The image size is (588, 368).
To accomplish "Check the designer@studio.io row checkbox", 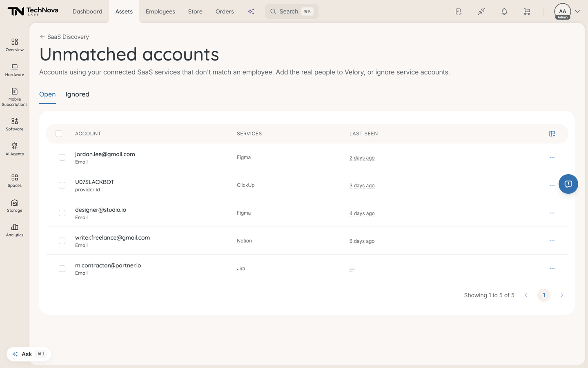I will click(x=62, y=213).
